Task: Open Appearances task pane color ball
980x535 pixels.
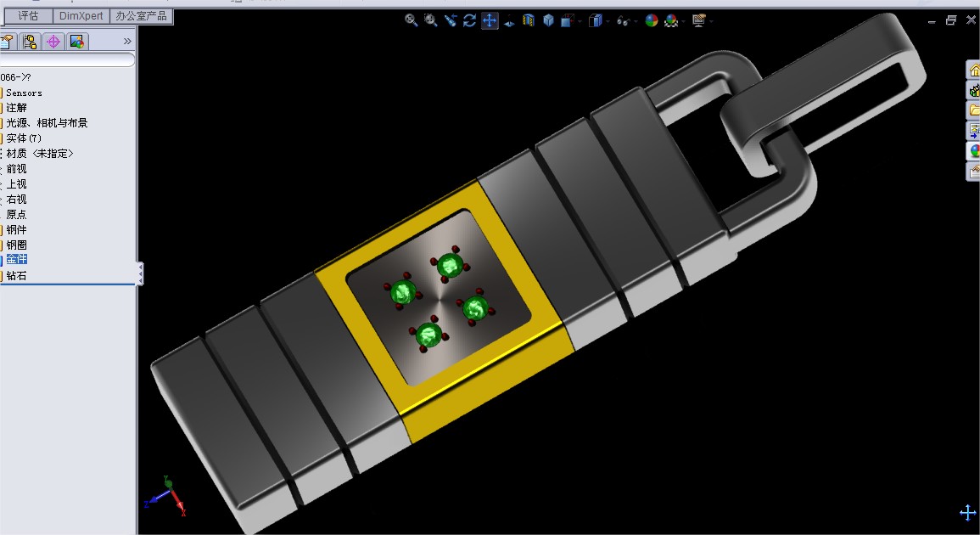Action: coord(974,151)
